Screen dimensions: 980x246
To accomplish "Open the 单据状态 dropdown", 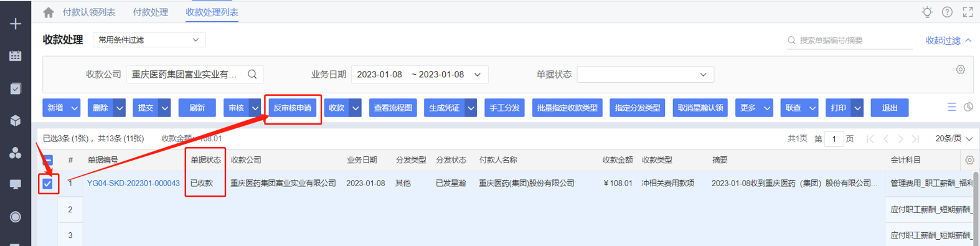I will pyautogui.click(x=645, y=74).
